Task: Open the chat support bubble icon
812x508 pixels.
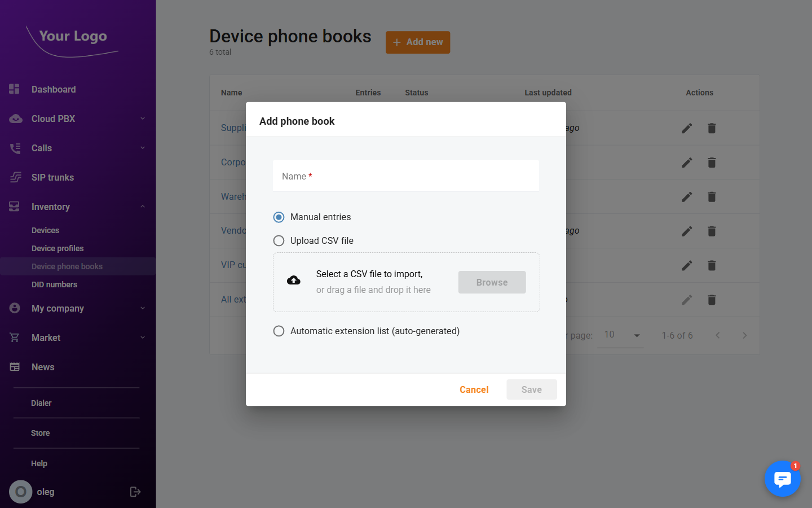Action: click(782, 479)
